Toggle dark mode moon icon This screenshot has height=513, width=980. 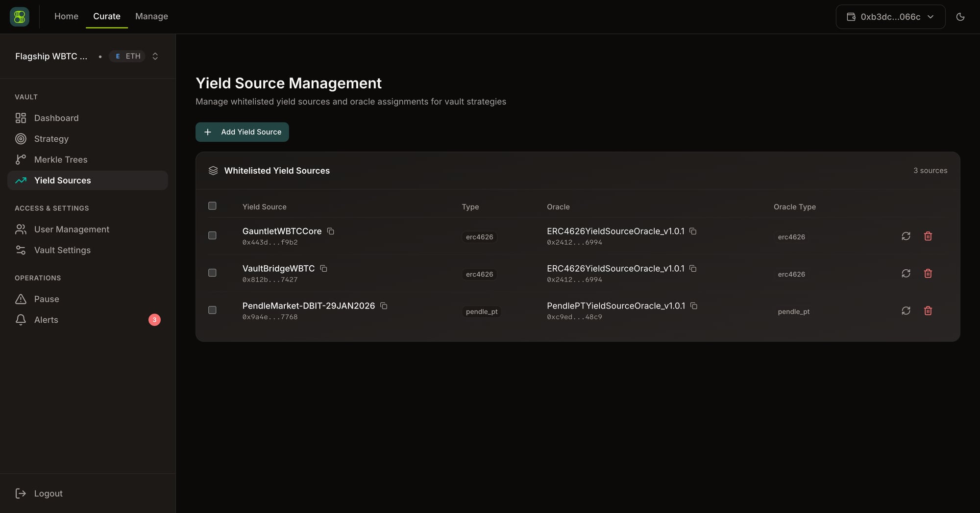coord(960,17)
